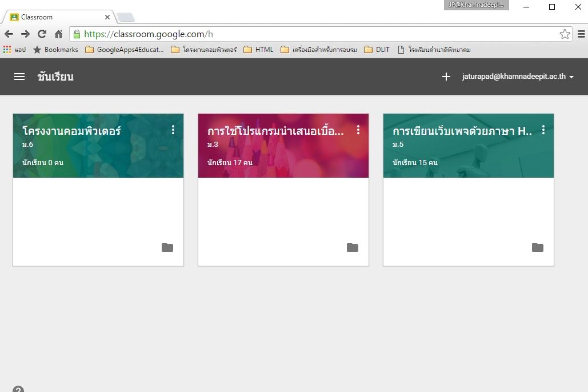Screen dimensions: 588x392
Task: Bookmark this page with star icon
Action: pyautogui.click(x=565, y=34)
